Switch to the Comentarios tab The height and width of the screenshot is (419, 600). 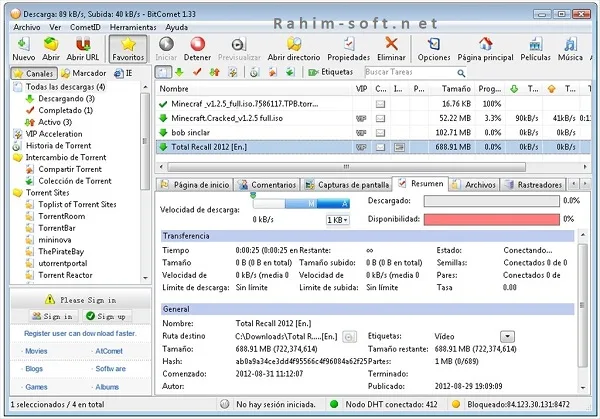267,185
